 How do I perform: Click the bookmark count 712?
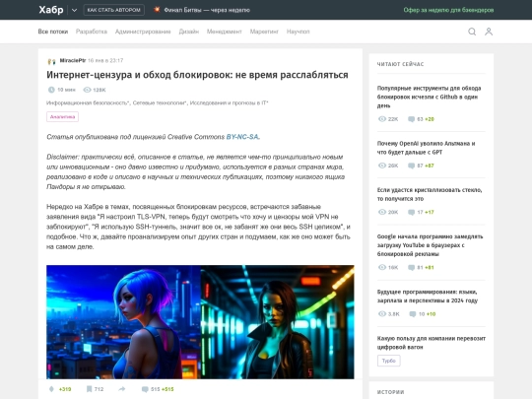point(99,389)
